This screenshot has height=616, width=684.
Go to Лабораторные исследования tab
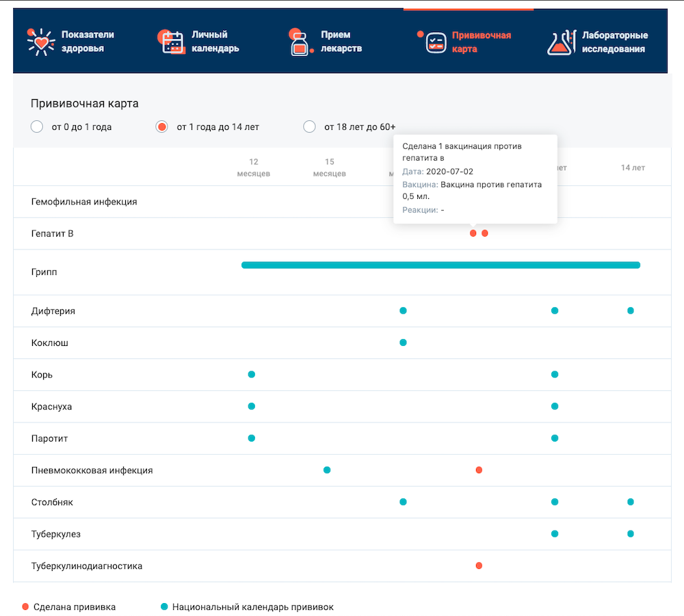614,42
